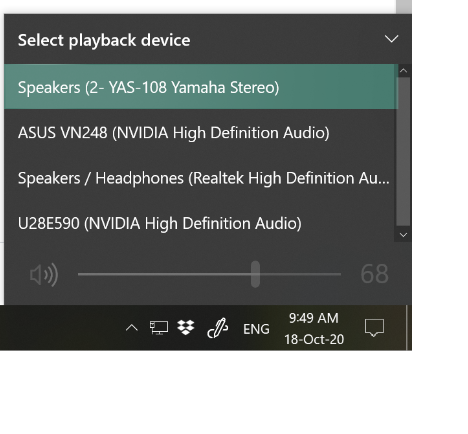Select ASUS VN248 NVIDIA audio device
This screenshot has height=434, width=468.
201,132
